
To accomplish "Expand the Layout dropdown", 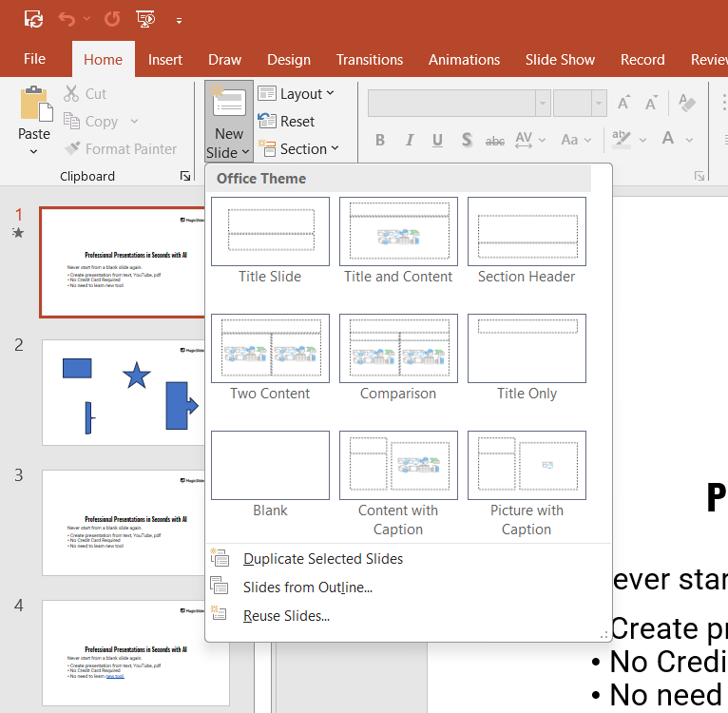I will [x=296, y=93].
